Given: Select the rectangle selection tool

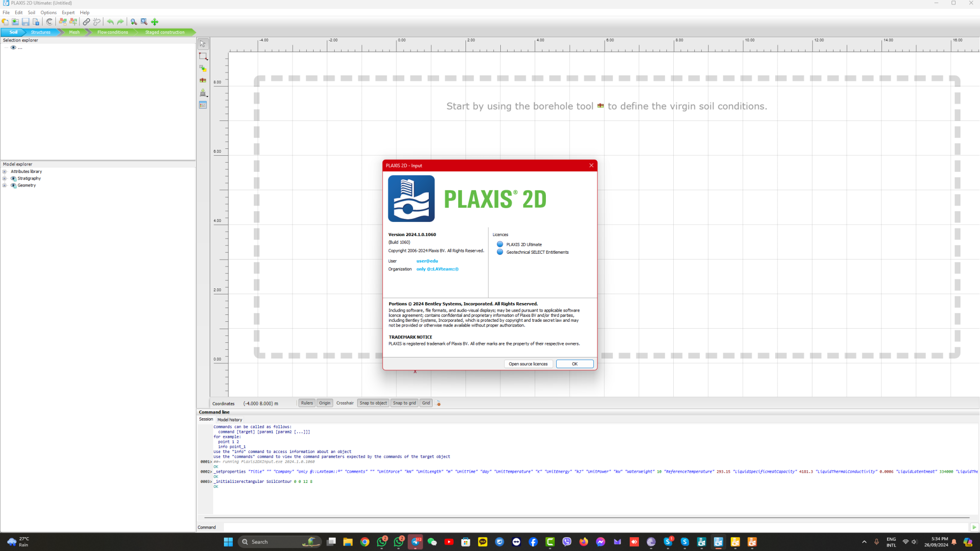Looking at the screenshot, I should click(203, 56).
